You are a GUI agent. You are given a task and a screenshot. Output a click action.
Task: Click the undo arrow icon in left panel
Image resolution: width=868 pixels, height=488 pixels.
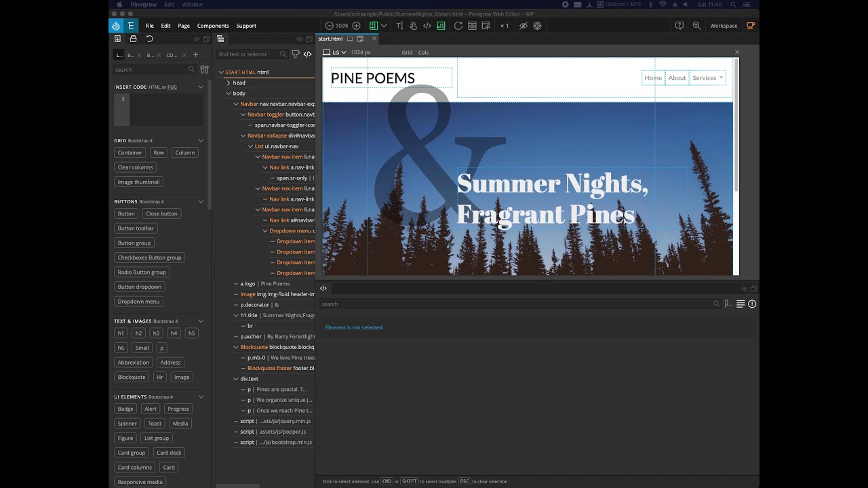[149, 39]
